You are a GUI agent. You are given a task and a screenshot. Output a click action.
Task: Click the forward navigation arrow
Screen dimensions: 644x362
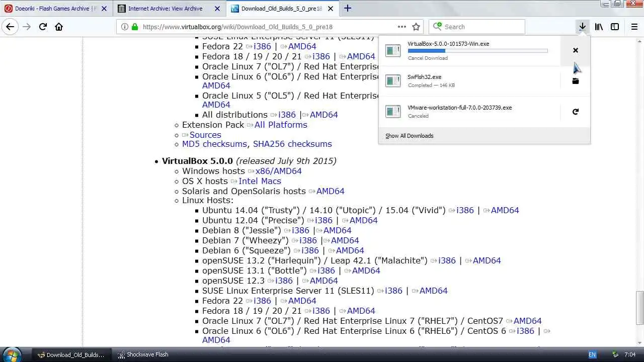click(x=27, y=27)
